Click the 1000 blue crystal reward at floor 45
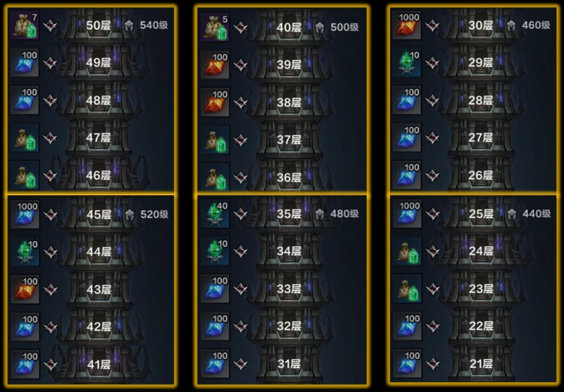This screenshot has height=392, width=564. [x=25, y=215]
